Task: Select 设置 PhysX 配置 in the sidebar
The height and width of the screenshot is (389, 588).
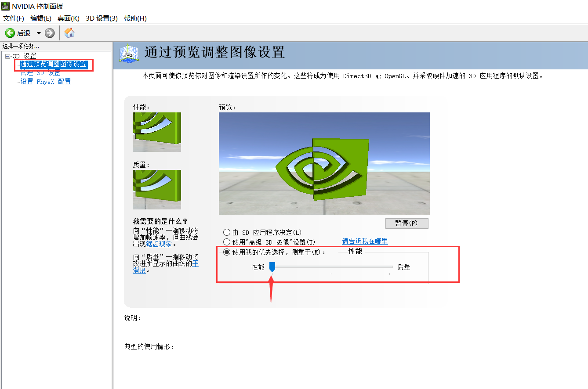Action: [x=45, y=81]
